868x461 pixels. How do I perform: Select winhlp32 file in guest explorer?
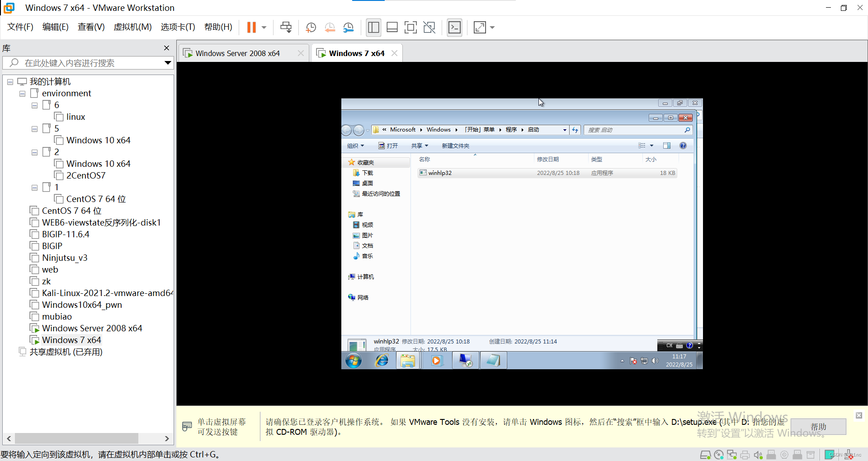pos(547,173)
